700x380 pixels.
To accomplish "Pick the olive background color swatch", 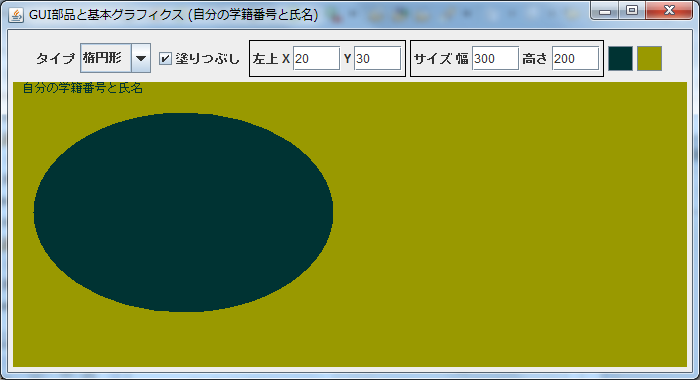I will [649, 58].
